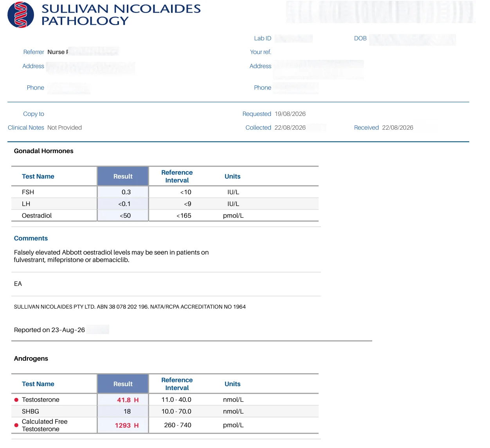Click the 'Collected' label
This screenshot has width=490, height=448.
pyautogui.click(x=258, y=128)
